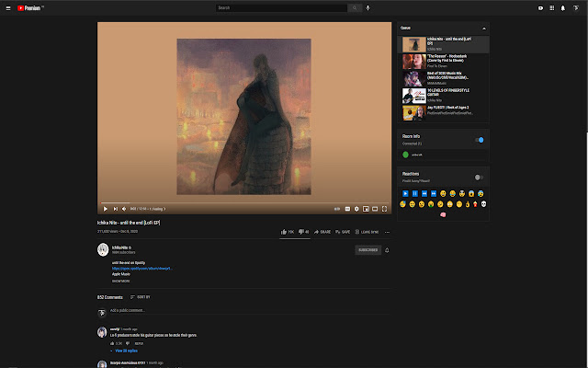Viewport: 588px width, 368px height.
Task: Dislike the video with thumbs down
Action: (303, 232)
